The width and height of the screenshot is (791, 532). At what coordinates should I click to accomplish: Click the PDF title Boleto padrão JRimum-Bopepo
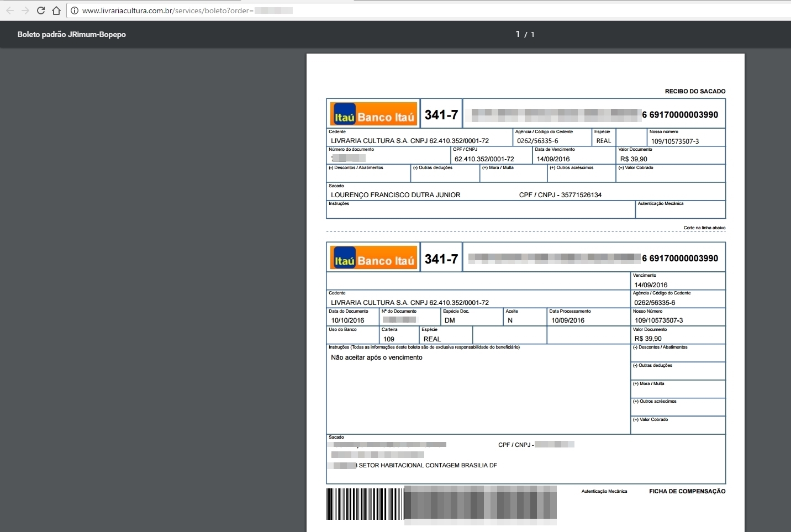click(x=72, y=34)
